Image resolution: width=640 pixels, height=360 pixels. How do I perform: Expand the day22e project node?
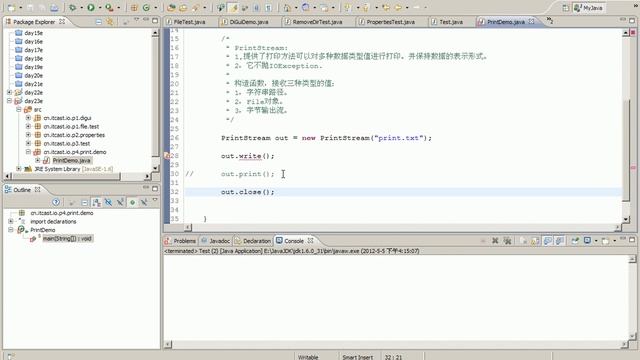click(x=9, y=92)
